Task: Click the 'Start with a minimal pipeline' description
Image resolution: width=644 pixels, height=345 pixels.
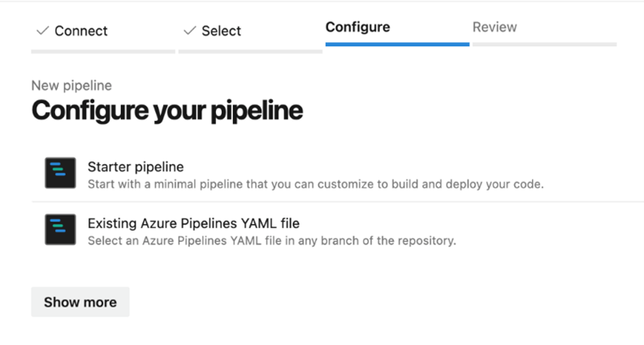Action: coord(315,184)
